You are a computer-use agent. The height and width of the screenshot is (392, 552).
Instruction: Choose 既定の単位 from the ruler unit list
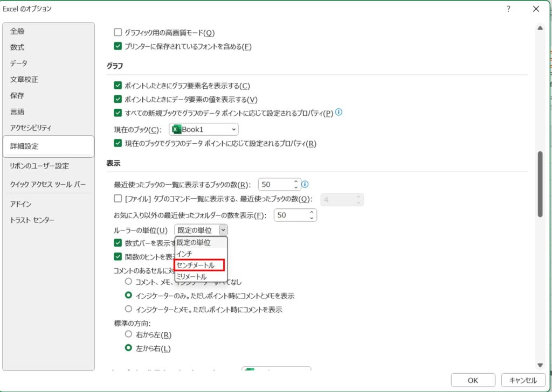[201, 243]
